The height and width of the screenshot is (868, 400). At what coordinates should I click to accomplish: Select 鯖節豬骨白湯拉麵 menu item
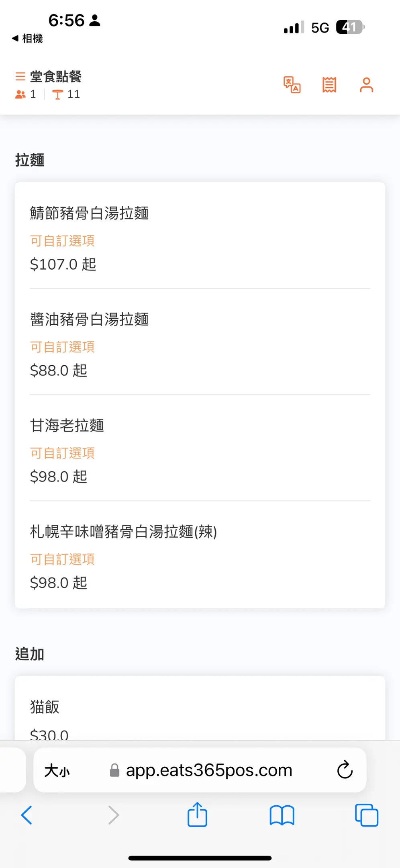89,213
